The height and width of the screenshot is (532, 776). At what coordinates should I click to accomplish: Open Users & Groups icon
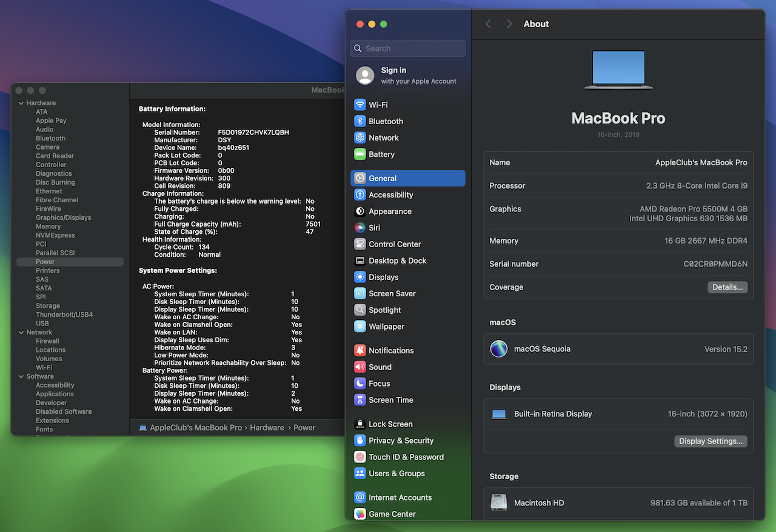point(360,473)
